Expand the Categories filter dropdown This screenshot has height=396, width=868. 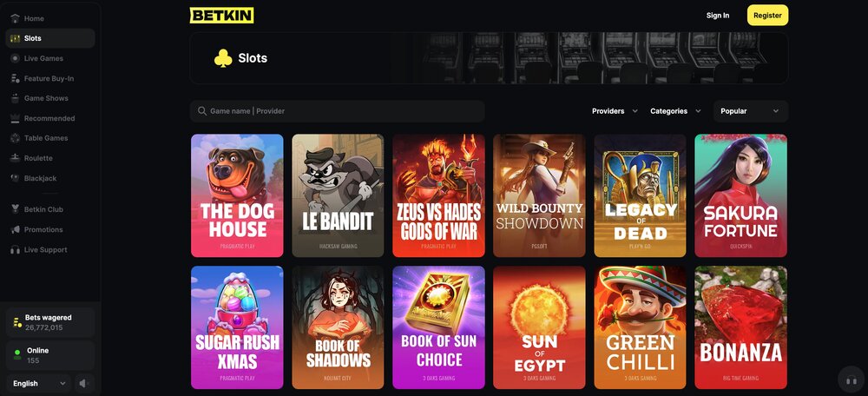click(675, 111)
